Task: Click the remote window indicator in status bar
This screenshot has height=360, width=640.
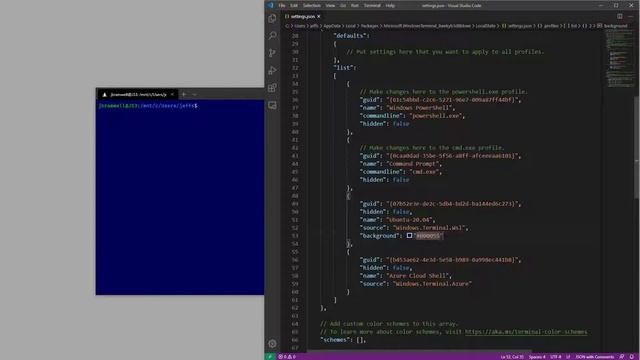Action: [270, 357]
